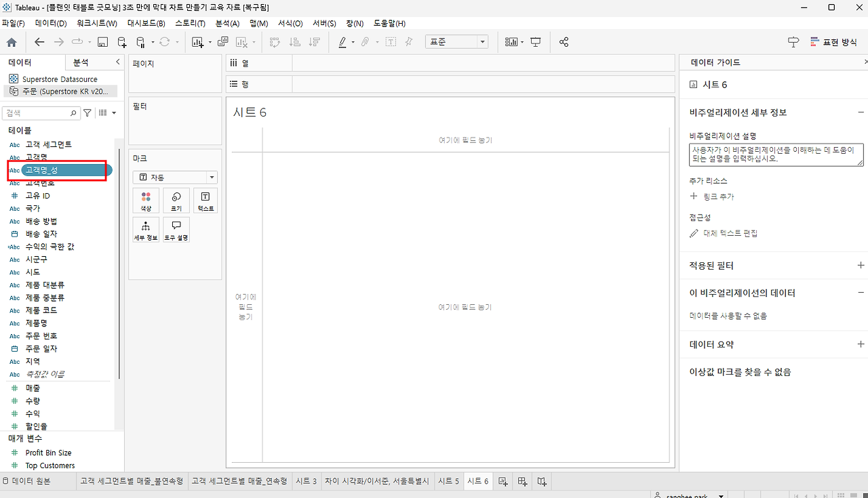Click 링크 추가 under 추가 리소스
Screen dimensions: 868x498
click(712, 196)
